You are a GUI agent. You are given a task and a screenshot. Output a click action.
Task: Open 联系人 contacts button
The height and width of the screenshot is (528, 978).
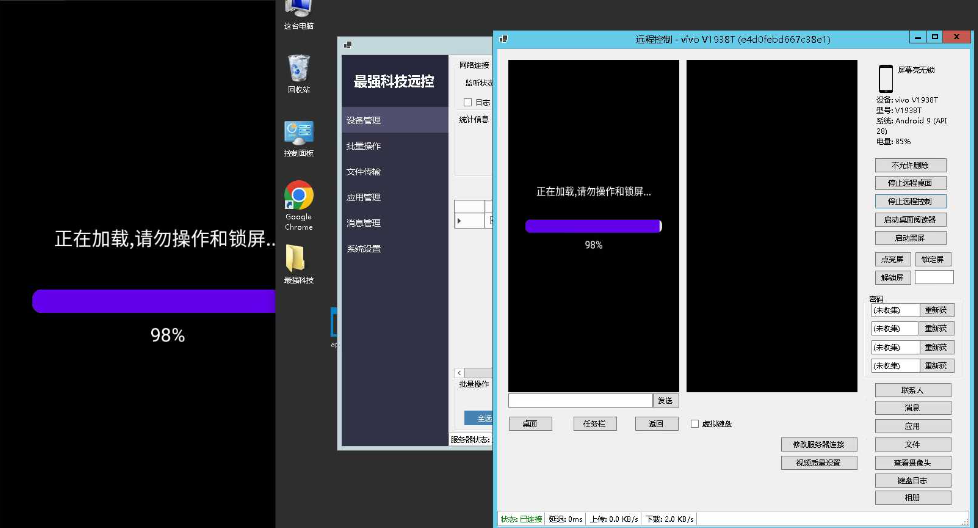tap(913, 390)
